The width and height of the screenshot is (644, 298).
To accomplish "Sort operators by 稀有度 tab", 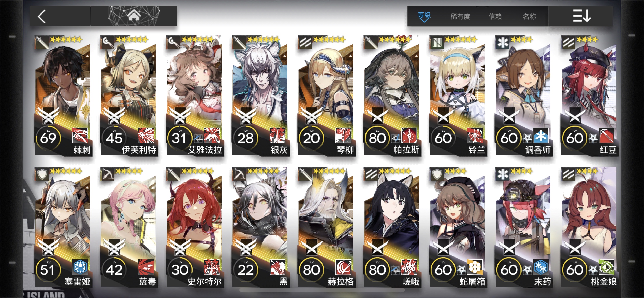I will click(x=460, y=17).
